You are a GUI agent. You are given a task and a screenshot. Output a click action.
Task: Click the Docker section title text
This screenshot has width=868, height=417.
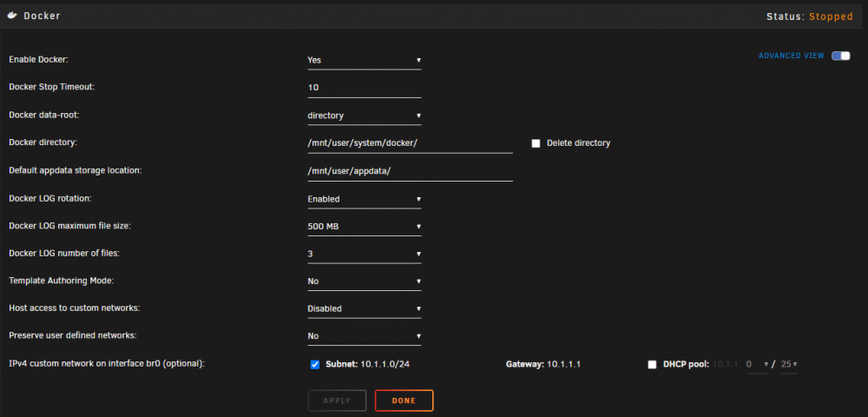click(x=42, y=16)
